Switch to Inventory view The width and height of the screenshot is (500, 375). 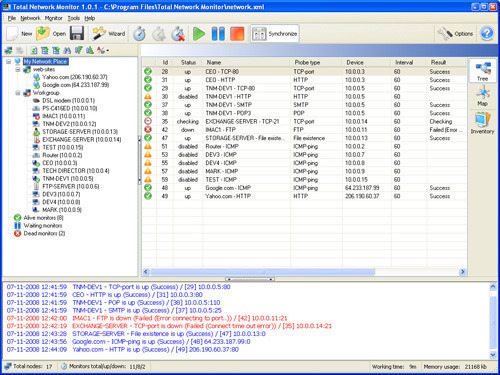coord(482,123)
